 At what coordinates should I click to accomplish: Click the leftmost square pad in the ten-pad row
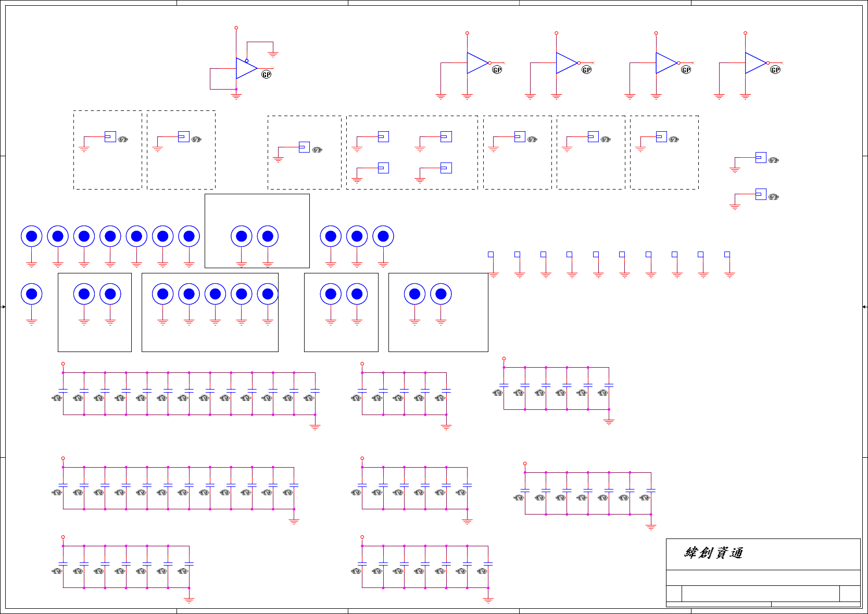491,254
